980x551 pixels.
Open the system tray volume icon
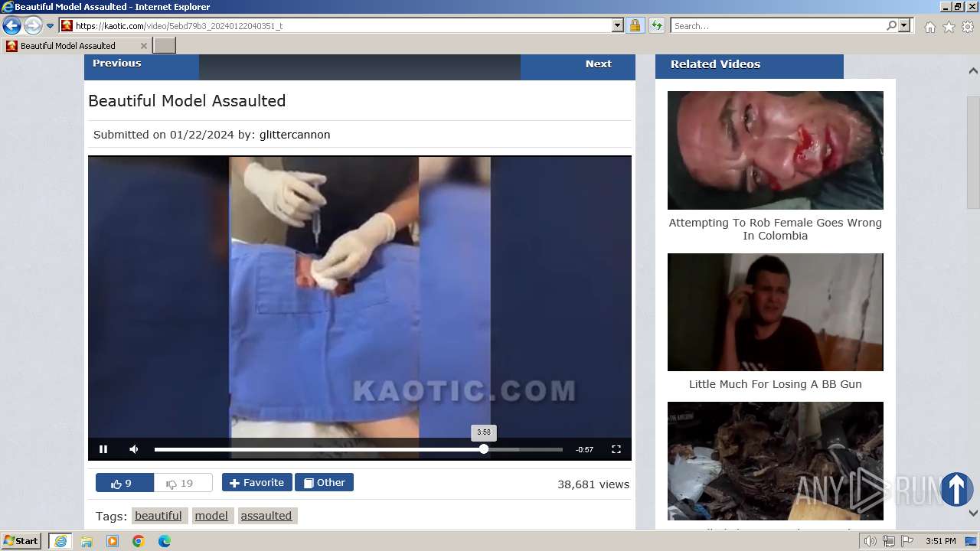(x=870, y=541)
